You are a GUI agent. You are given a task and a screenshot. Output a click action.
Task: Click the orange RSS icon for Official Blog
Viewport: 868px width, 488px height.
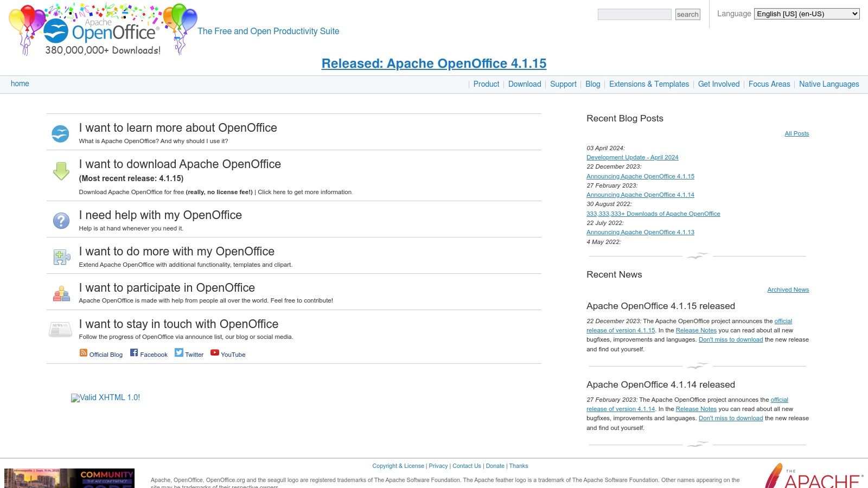(84, 352)
